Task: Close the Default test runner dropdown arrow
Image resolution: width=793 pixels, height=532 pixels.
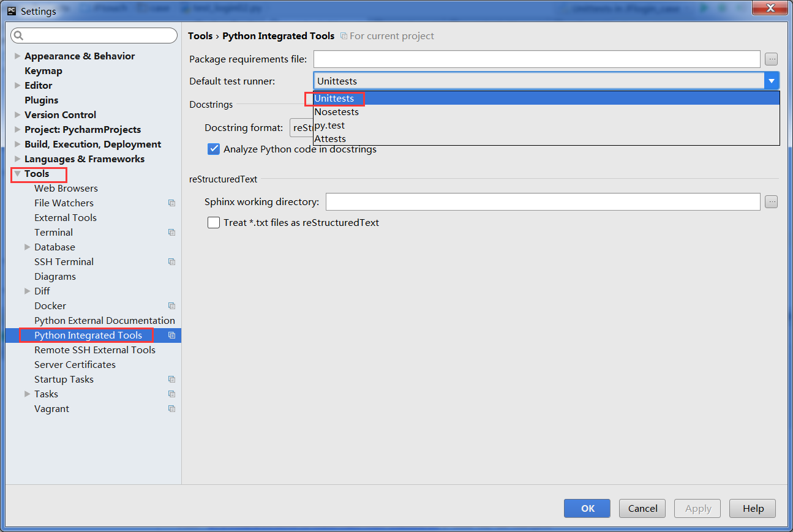Action: pos(772,81)
